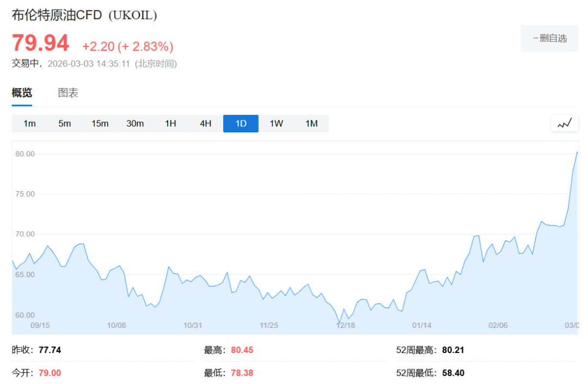This screenshot has width=588, height=384.
Task: Click the 今开 value 79.00
Action: coord(50,373)
